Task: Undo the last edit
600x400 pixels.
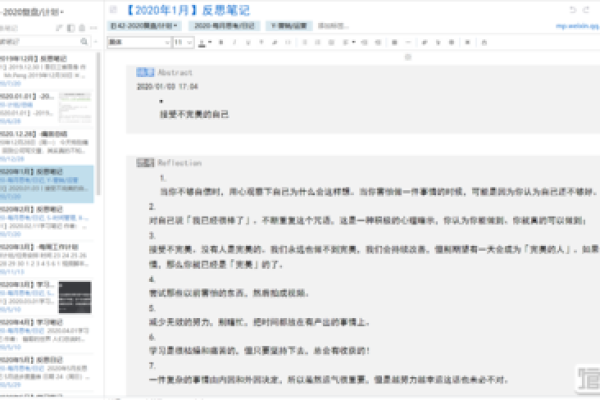Action: click(x=573, y=10)
